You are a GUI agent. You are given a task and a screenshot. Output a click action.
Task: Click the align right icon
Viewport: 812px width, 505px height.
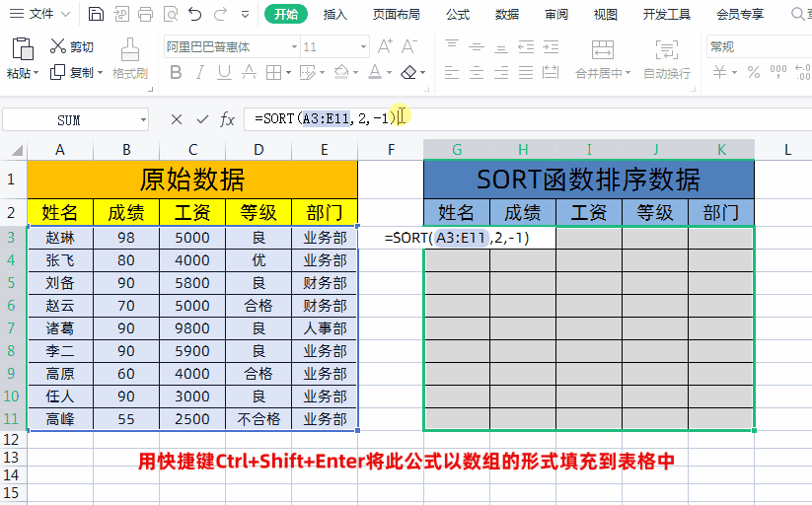[501, 73]
